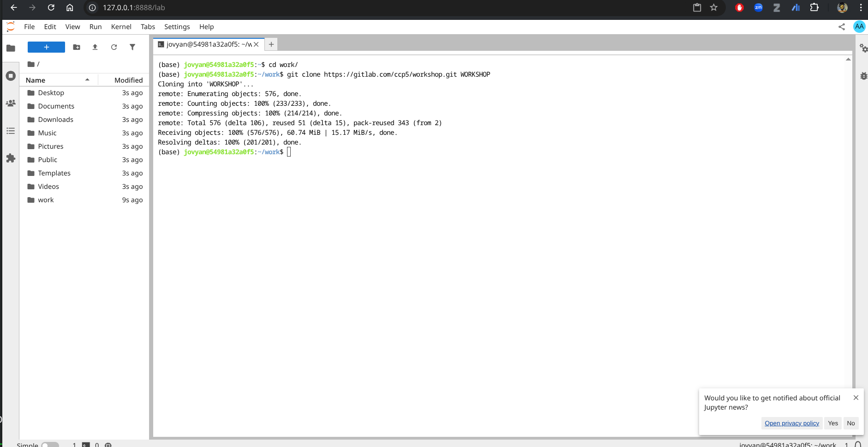Open the View menu
The image size is (868, 447).
72,27
